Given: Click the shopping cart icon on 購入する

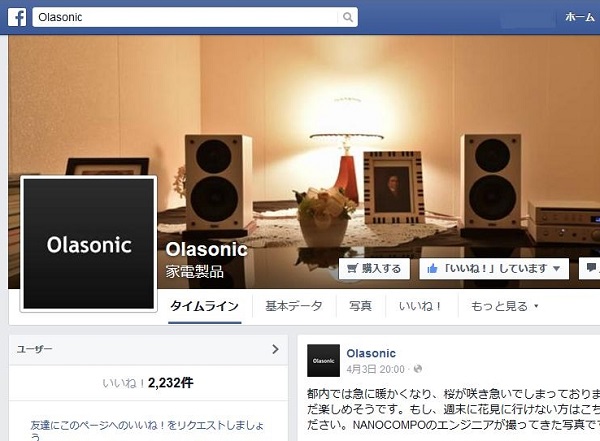Looking at the screenshot, I should point(352,268).
